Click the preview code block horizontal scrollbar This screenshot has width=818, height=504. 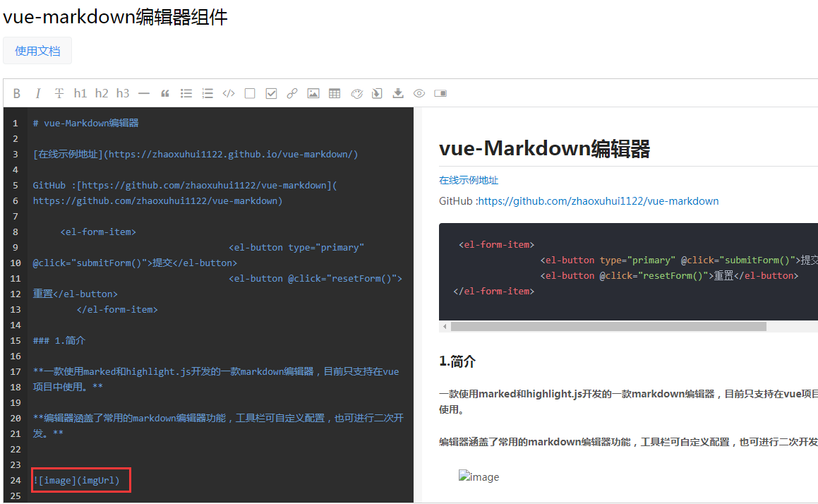[x=608, y=327]
